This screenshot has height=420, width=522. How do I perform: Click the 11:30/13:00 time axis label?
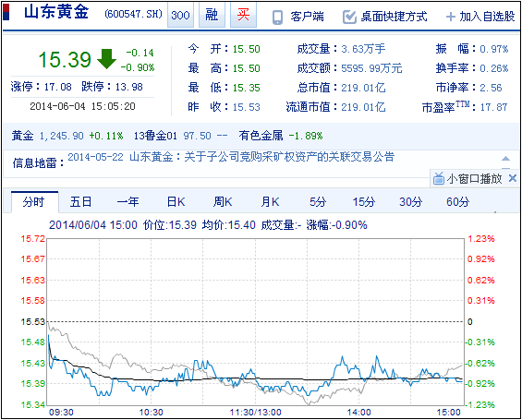[255, 413]
